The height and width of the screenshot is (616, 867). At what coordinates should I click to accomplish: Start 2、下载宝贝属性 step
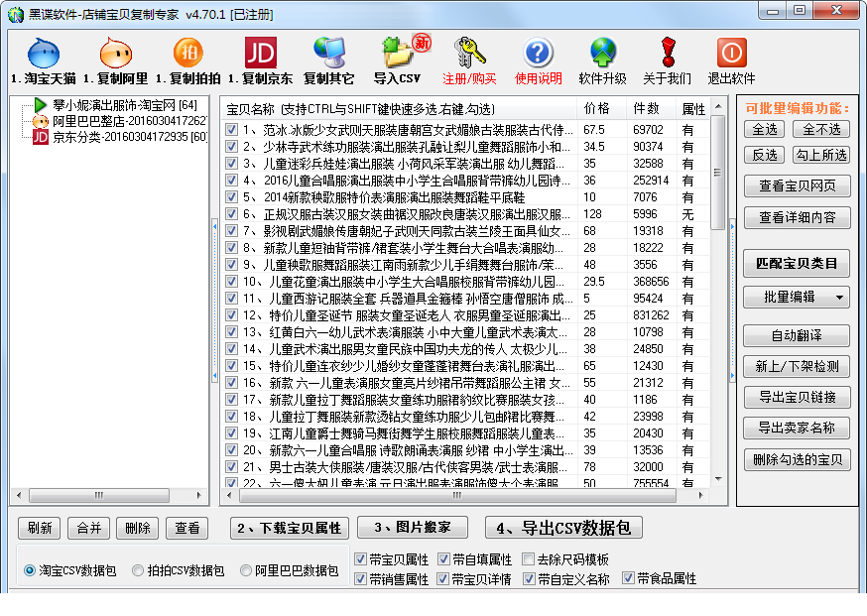pos(290,528)
